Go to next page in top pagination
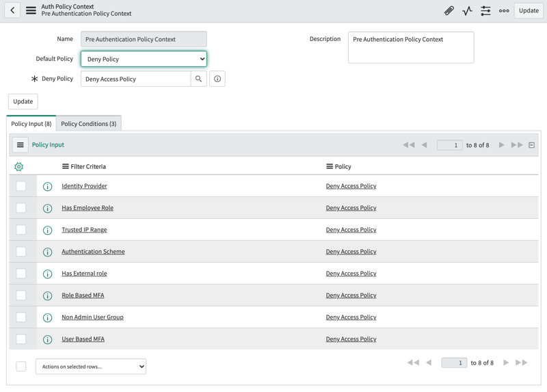547x392 pixels. [x=502, y=145]
